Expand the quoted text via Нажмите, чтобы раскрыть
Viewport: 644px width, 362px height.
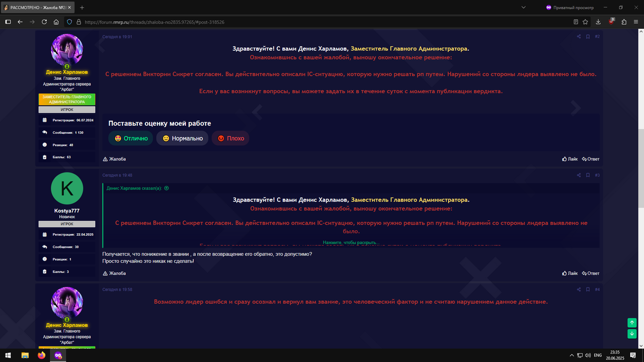tap(351, 242)
